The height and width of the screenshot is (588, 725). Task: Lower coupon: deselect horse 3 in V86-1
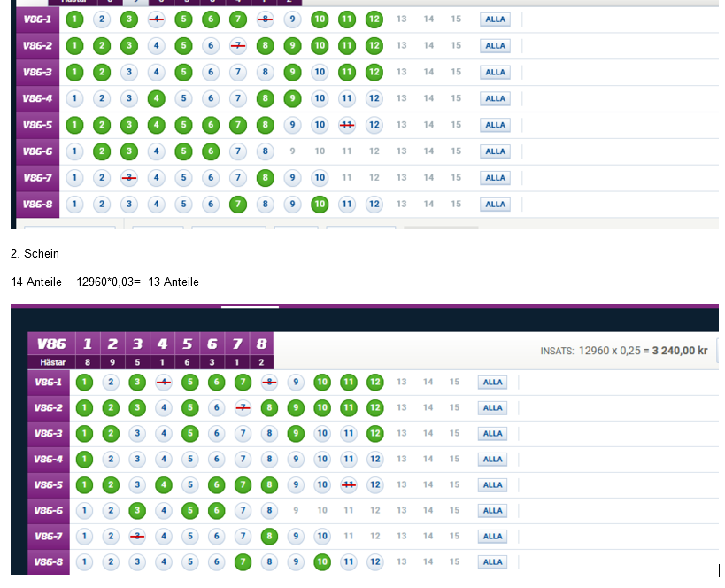(x=137, y=383)
